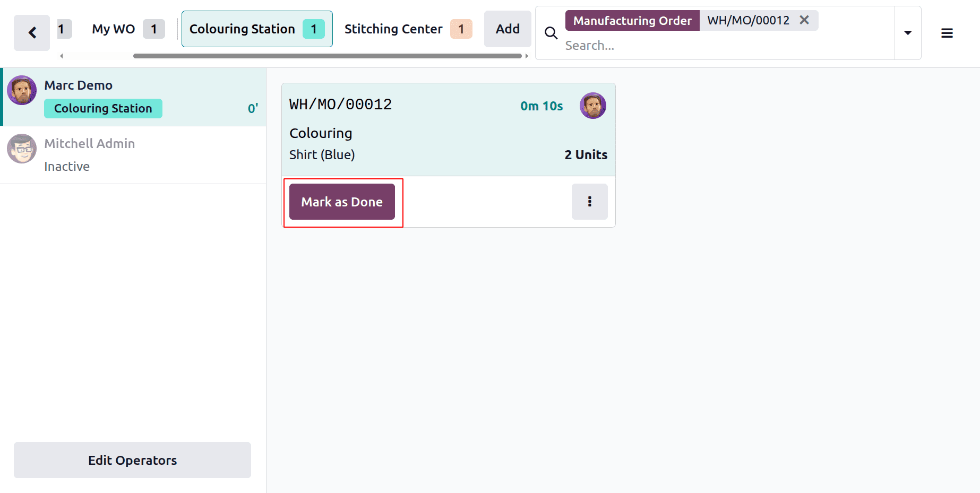Click the Inactive status under Mitchell Admin
Image resolution: width=980 pixels, height=493 pixels.
(67, 167)
